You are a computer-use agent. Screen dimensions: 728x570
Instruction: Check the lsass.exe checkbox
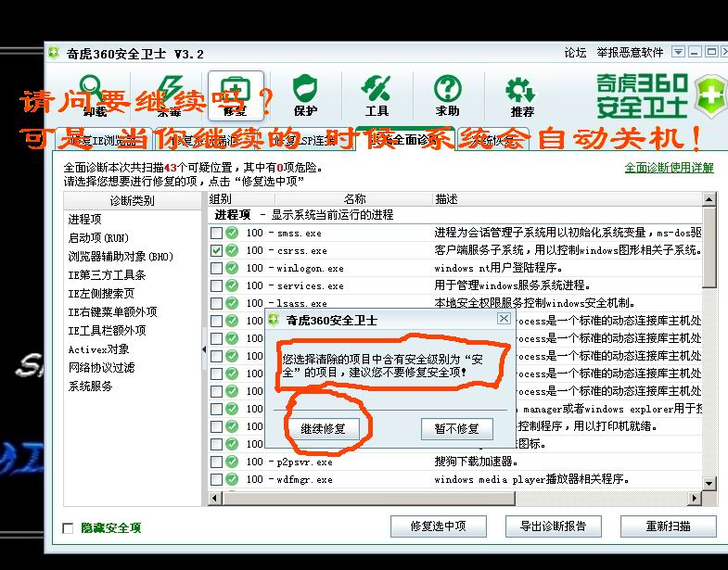(x=216, y=303)
